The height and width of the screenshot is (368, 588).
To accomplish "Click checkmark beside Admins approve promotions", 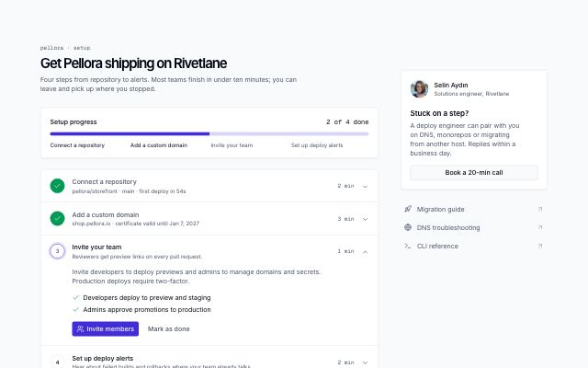I will point(75,309).
